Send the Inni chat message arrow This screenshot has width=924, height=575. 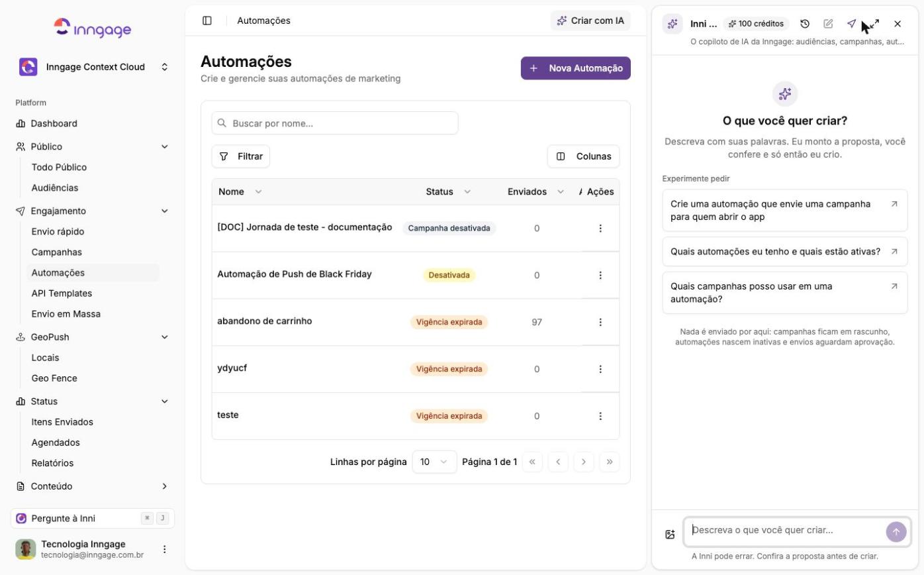pos(896,531)
